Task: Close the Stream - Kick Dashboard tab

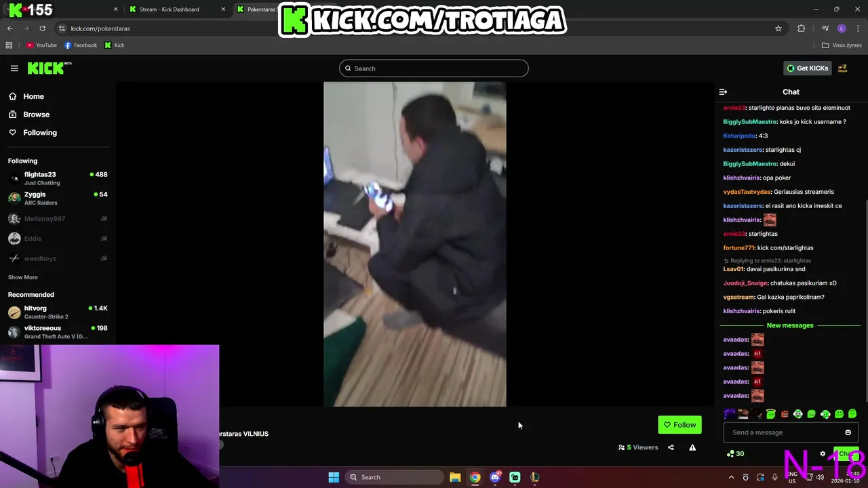Action: [223, 9]
